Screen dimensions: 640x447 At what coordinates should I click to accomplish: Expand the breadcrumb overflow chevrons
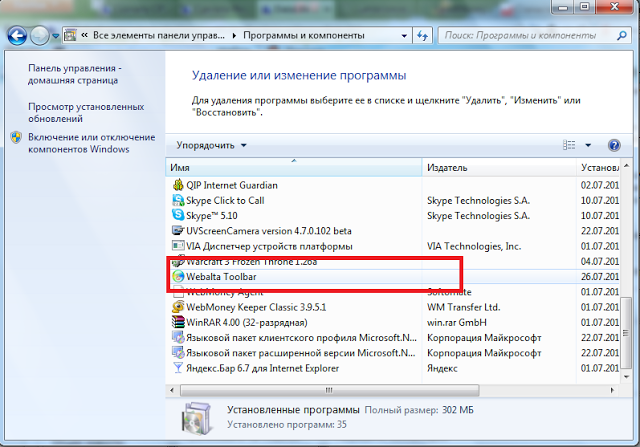[84, 36]
